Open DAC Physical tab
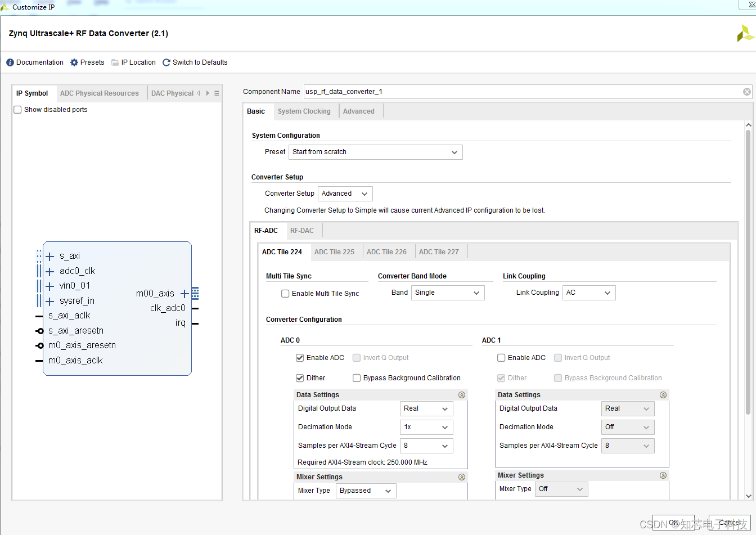Screen dimensions: 756x535 click(x=172, y=93)
